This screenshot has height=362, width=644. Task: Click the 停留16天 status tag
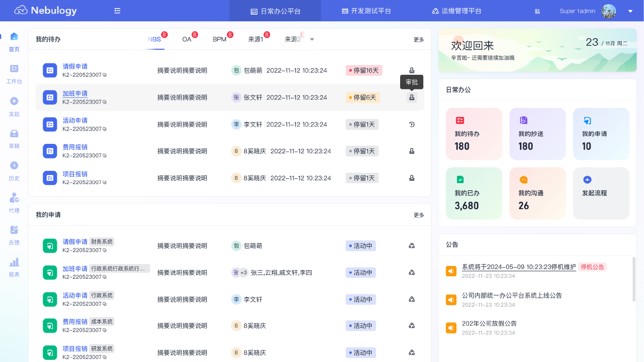pyautogui.click(x=364, y=71)
